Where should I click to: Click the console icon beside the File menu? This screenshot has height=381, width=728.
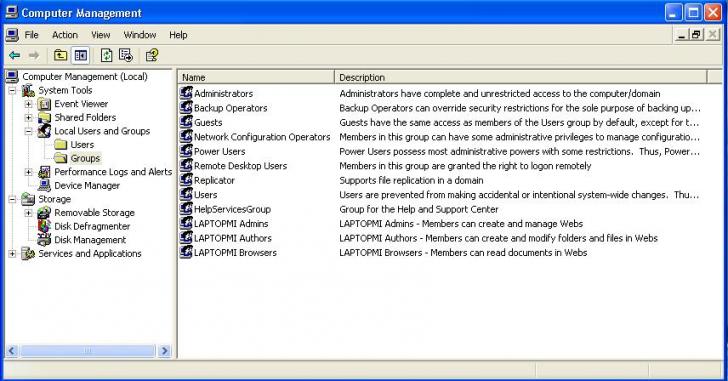12,35
